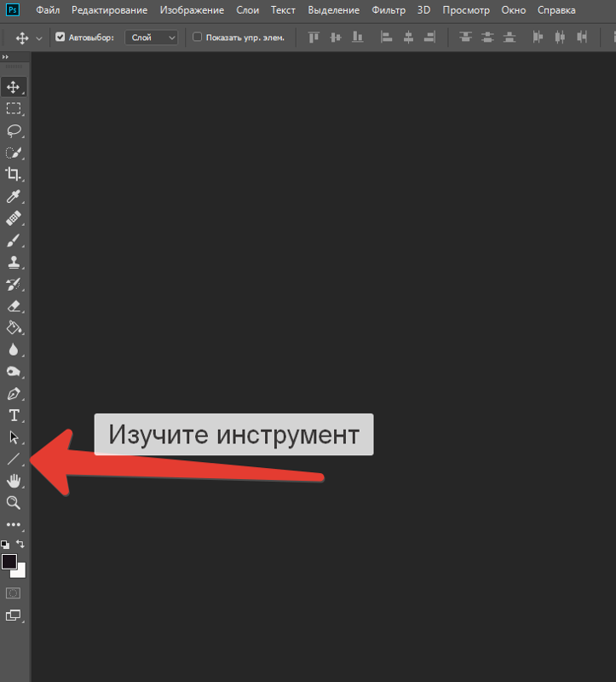Screen dimensions: 616x682
Task: Click the Move tool icon in options bar
Action: 22,38
